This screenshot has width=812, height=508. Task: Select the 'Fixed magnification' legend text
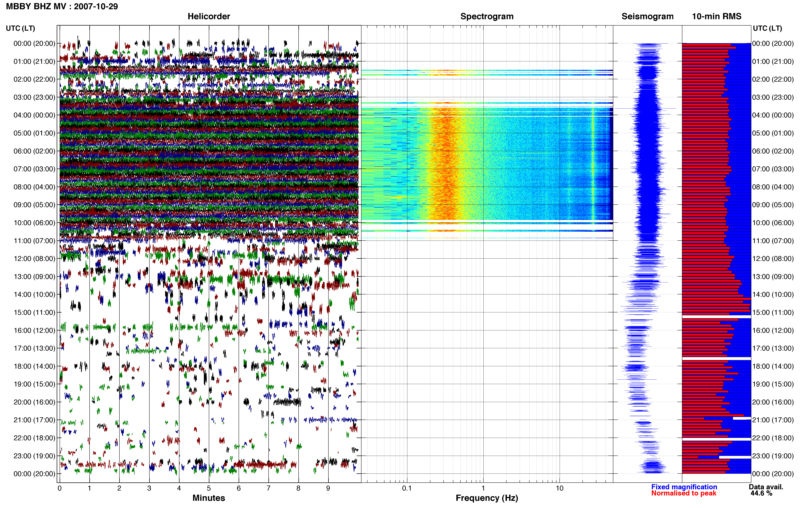684,487
